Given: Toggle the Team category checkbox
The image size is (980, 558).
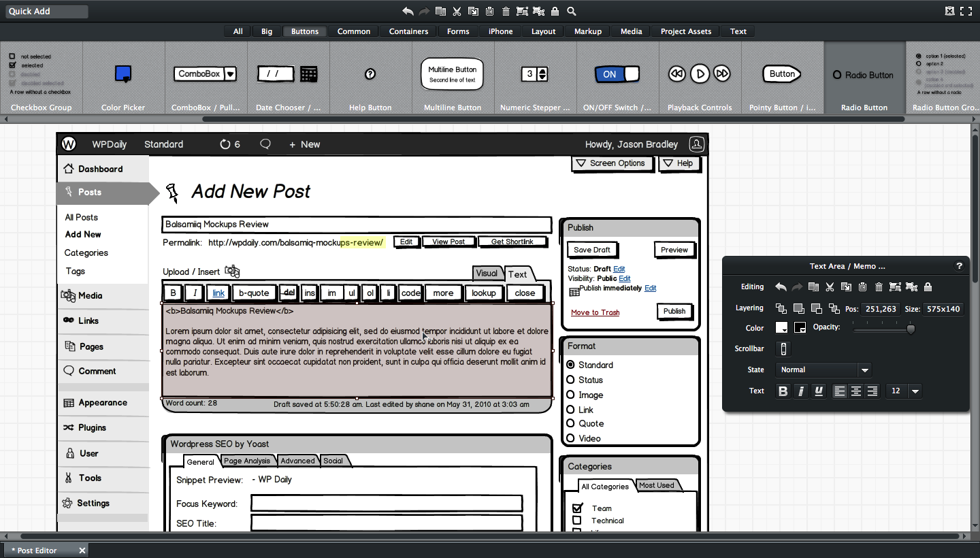Looking at the screenshot, I should (577, 508).
